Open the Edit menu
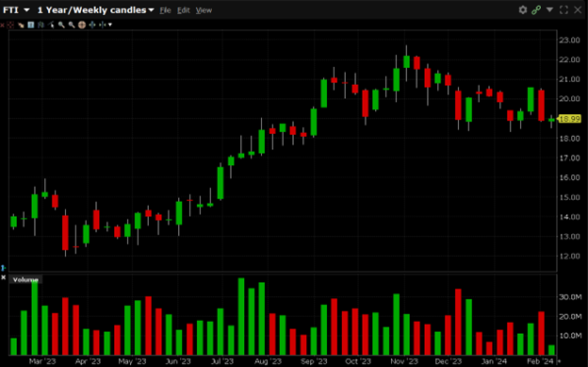Screen dimensions: 588x367 pos(184,10)
